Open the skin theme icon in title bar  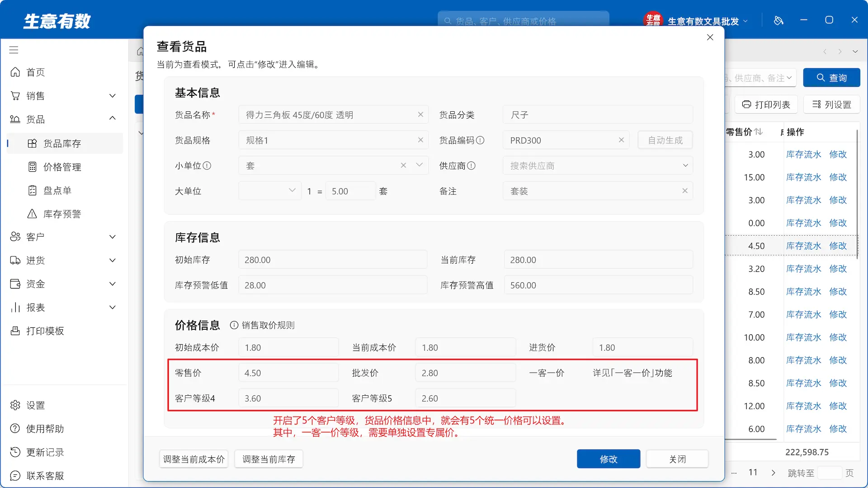778,20
